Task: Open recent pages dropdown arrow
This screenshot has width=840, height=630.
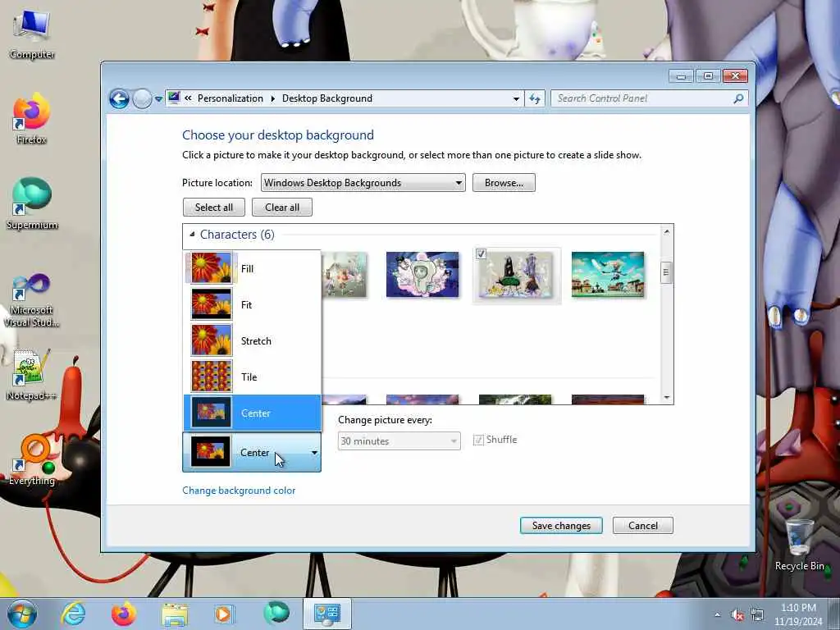Action: coord(158,99)
